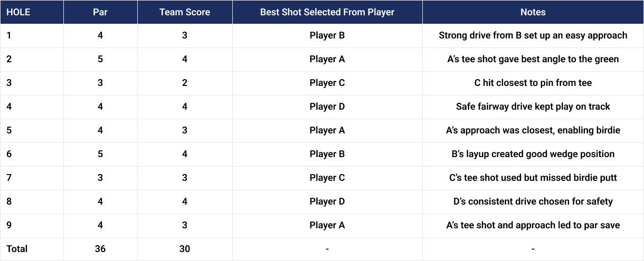Click the par save note for hole 9
Image resolution: width=644 pixels, height=261 pixels.
coord(533,225)
